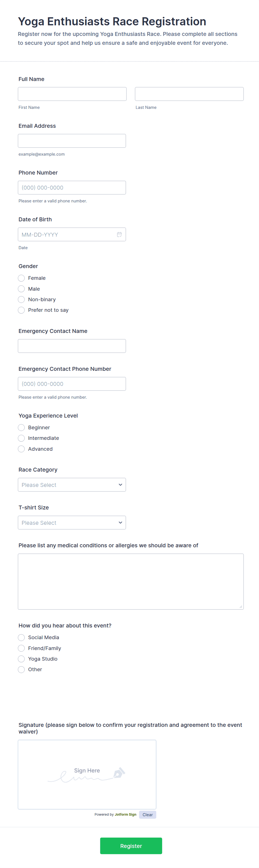Open the Date of Birth calendar picker

(119, 234)
